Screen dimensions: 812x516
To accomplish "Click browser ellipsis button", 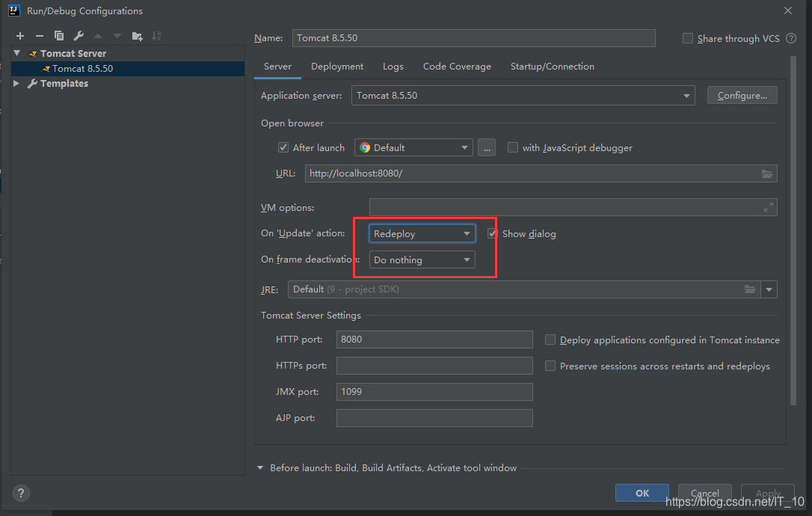I will pos(486,147).
